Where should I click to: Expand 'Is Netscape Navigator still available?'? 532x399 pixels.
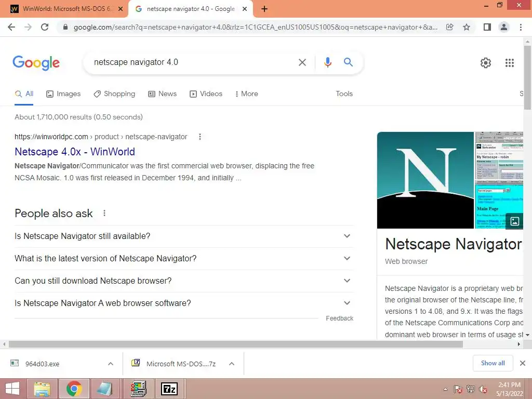pyautogui.click(x=184, y=236)
